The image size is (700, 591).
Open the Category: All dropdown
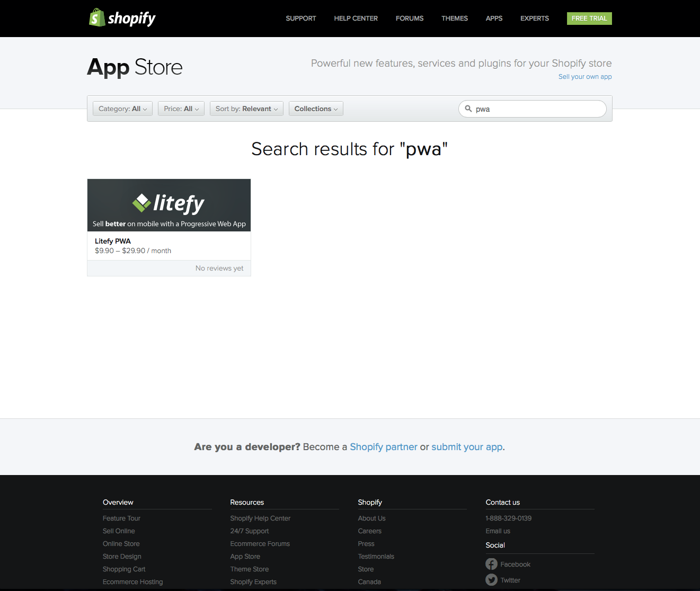(123, 109)
